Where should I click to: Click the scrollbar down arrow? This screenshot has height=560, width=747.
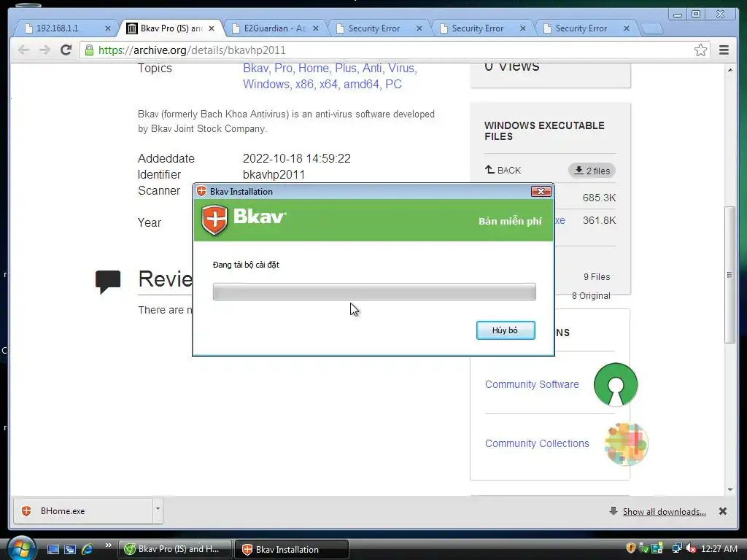(729, 489)
